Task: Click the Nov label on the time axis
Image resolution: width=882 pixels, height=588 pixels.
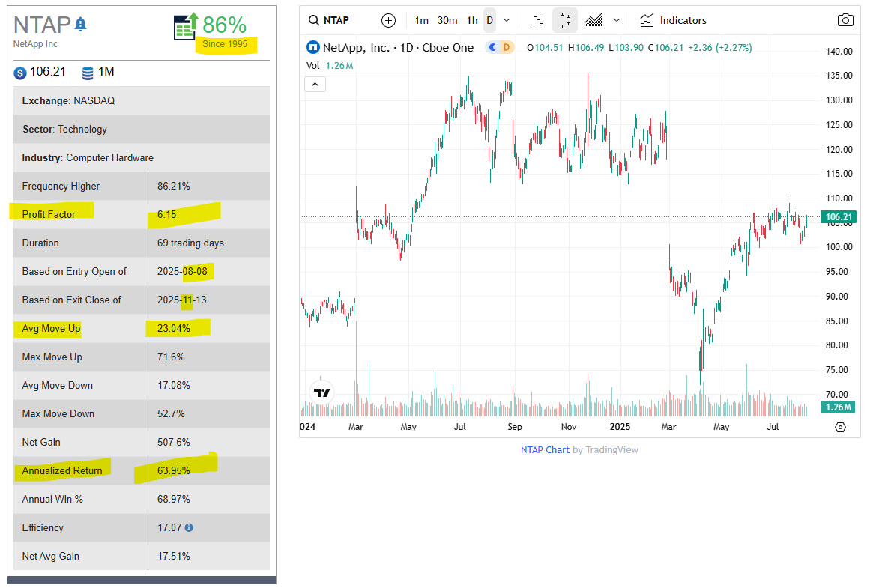Action: [569, 427]
